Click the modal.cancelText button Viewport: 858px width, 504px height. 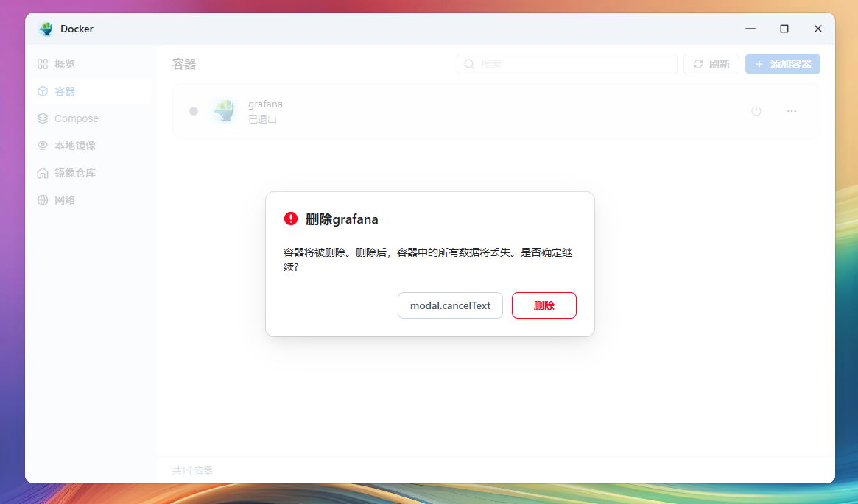click(x=450, y=305)
